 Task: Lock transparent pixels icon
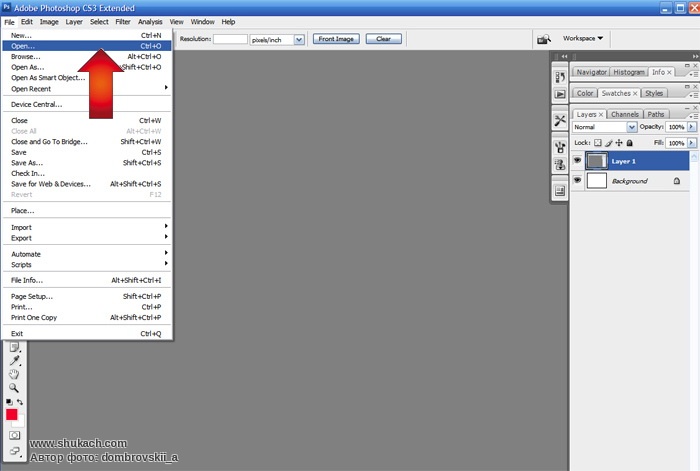point(597,143)
